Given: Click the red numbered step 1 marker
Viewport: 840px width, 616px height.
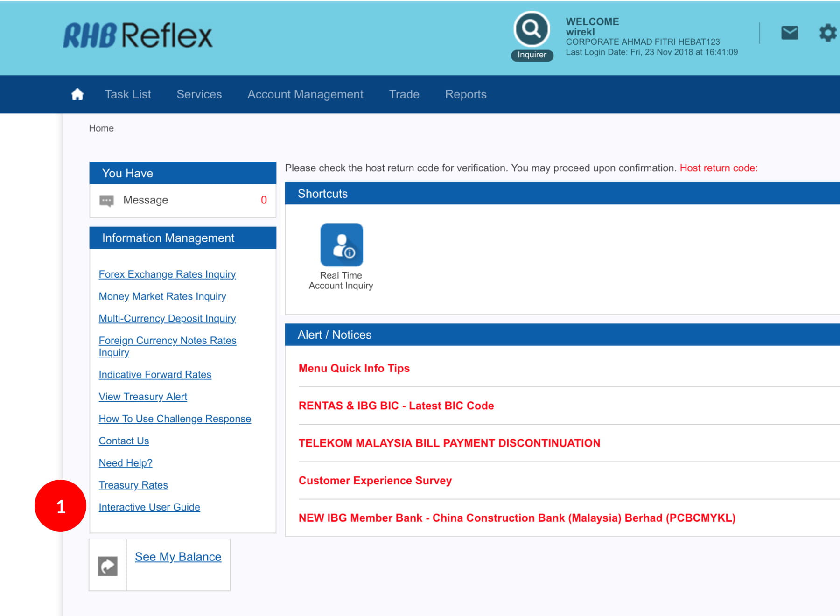Looking at the screenshot, I should pyautogui.click(x=61, y=506).
